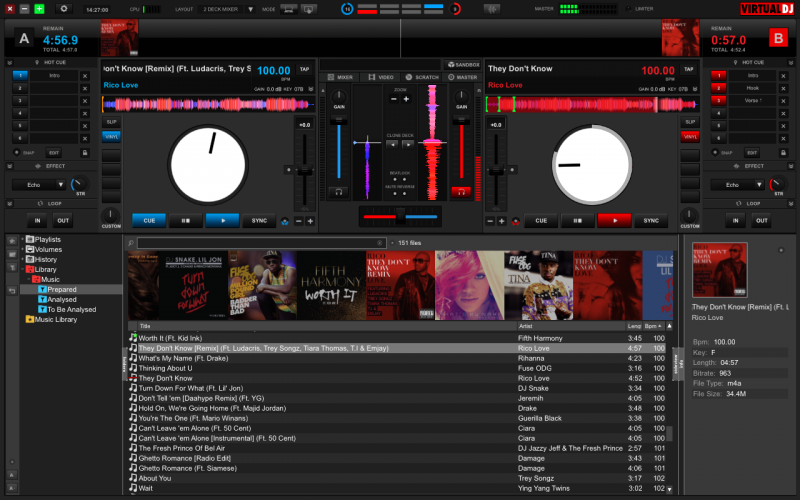This screenshot has height=500, width=800.
Task: Click deck B pause/stutter button
Action: click(x=578, y=220)
